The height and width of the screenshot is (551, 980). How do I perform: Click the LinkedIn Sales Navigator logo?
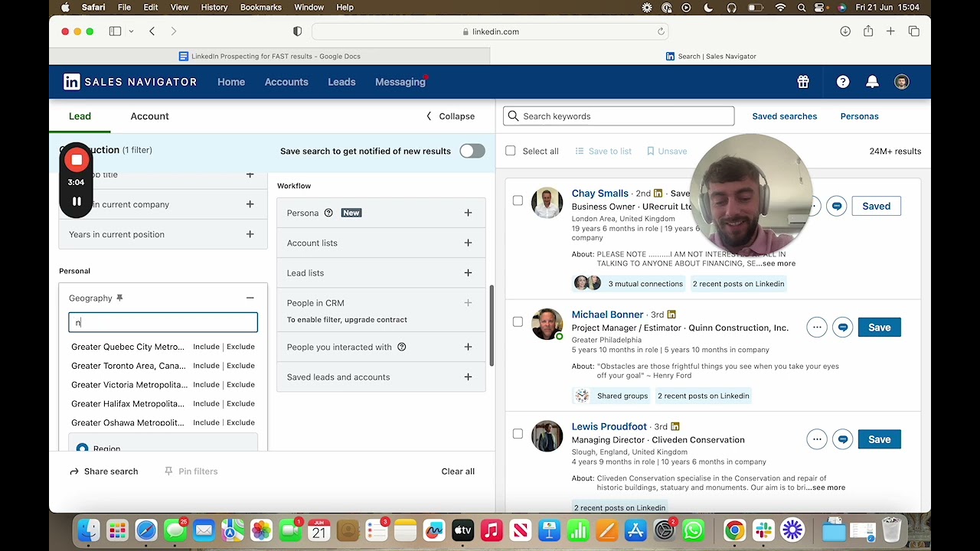[x=130, y=82]
